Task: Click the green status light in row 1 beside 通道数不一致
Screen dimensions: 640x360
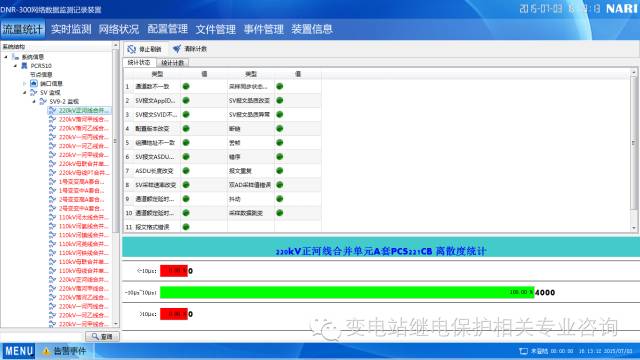Action: [186, 86]
